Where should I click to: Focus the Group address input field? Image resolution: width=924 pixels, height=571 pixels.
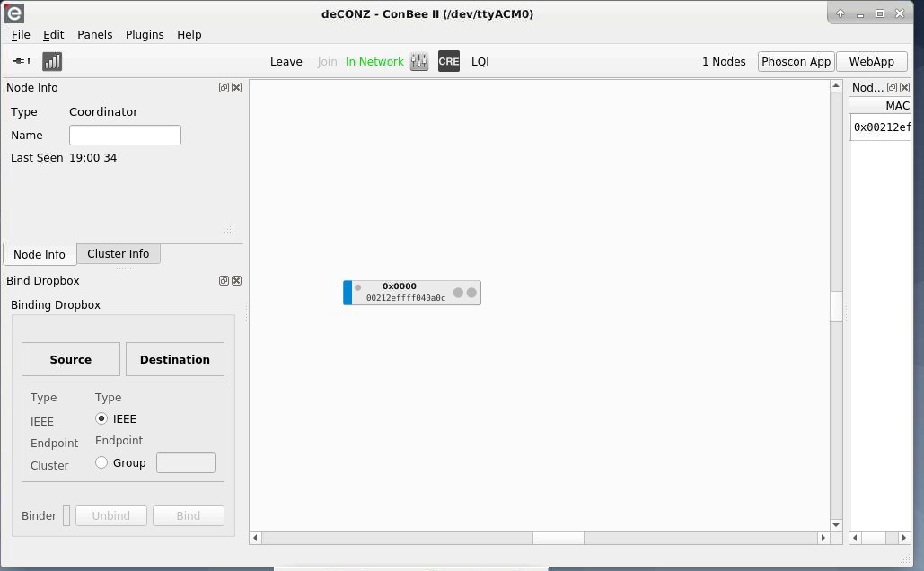tap(186, 462)
